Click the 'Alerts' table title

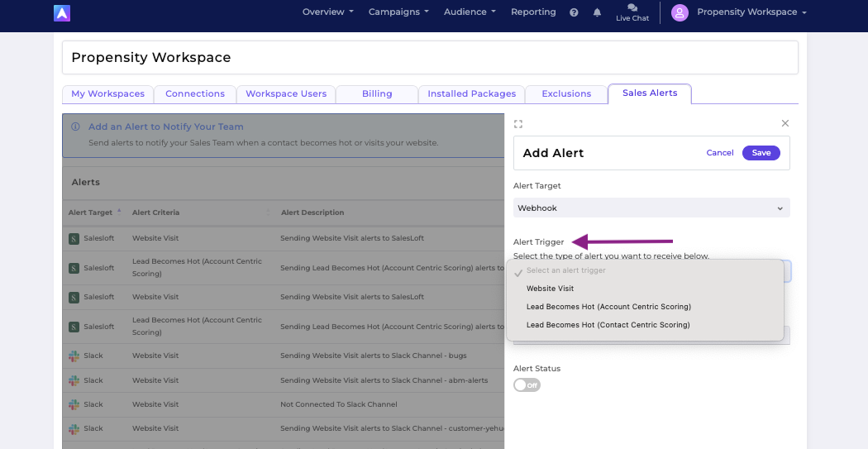(86, 182)
